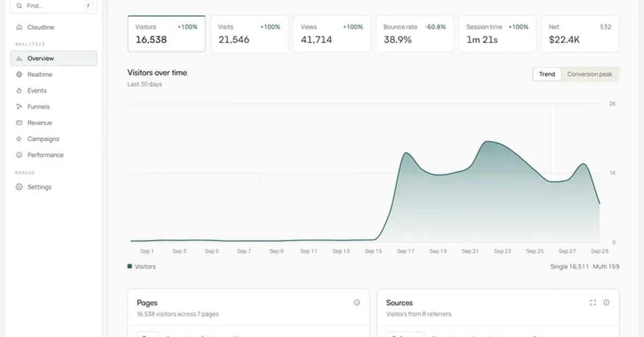Click the 2K y-axis label

click(x=612, y=104)
